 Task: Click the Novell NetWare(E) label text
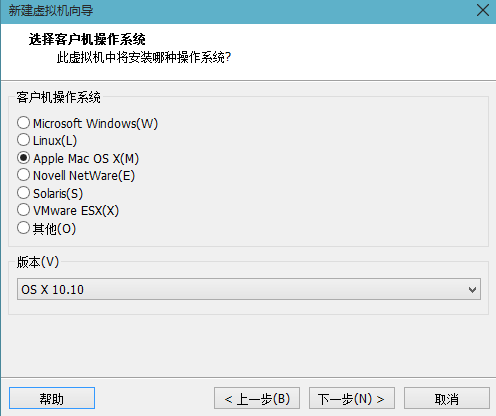84,176
